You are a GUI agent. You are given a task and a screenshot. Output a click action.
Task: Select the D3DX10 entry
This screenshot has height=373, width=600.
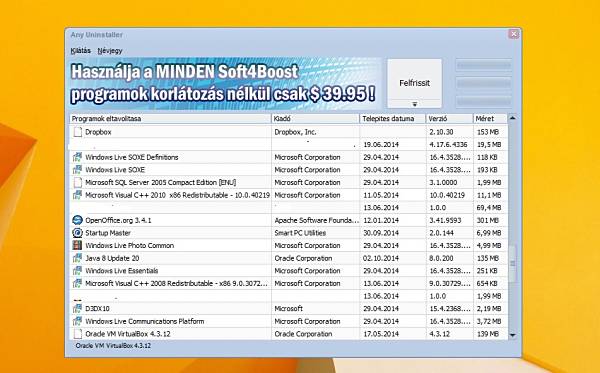(98, 308)
